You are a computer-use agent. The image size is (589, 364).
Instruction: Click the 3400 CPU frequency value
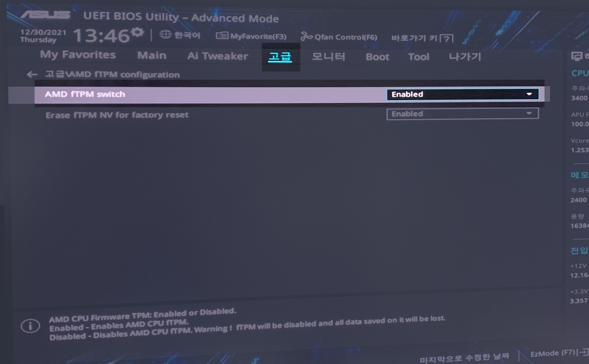(x=579, y=98)
